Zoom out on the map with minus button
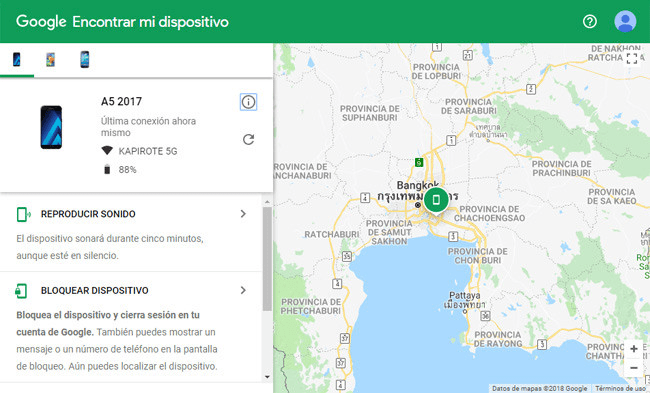 coord(633,368)
